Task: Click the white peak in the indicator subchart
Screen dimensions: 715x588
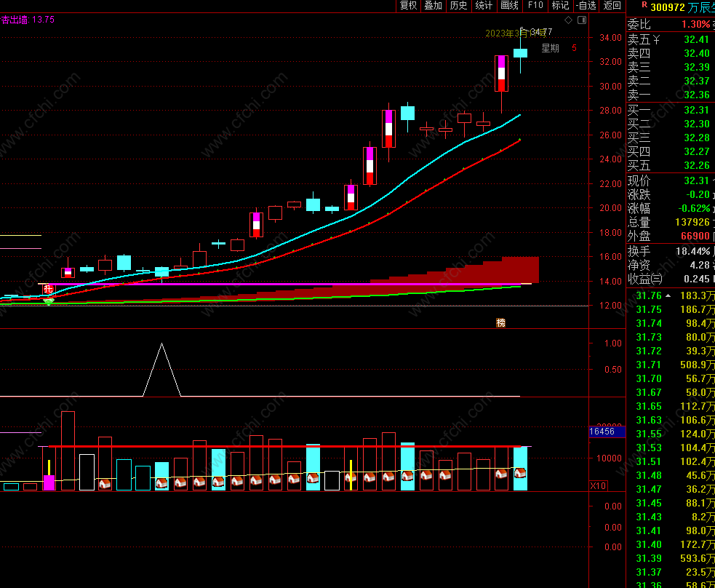Action: tap(162, 345)
